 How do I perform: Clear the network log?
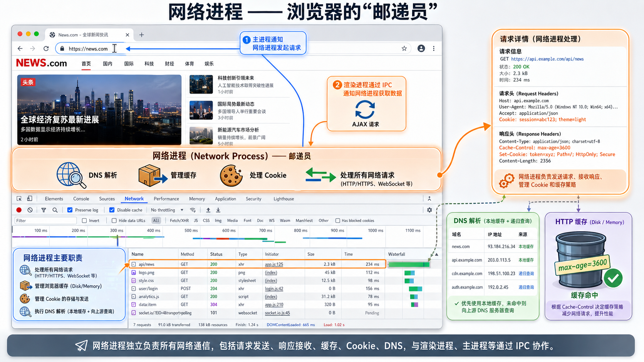(x=30, y=210)
